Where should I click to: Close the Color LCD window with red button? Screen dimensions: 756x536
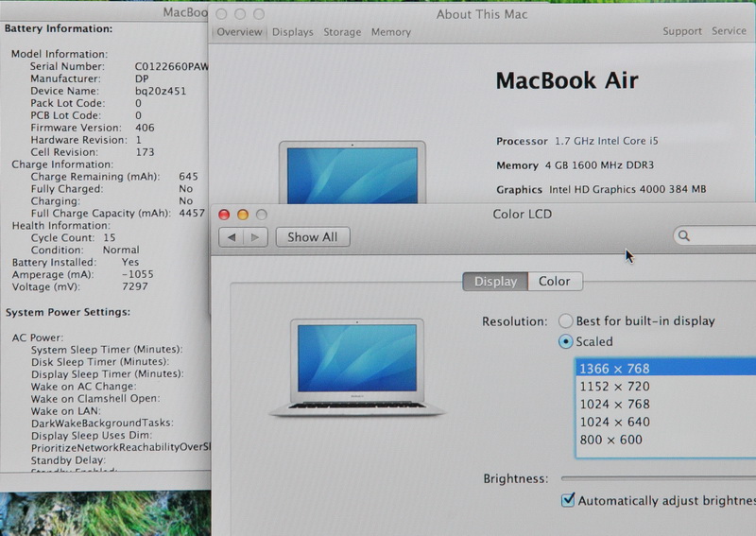click(x=224, y=215)
